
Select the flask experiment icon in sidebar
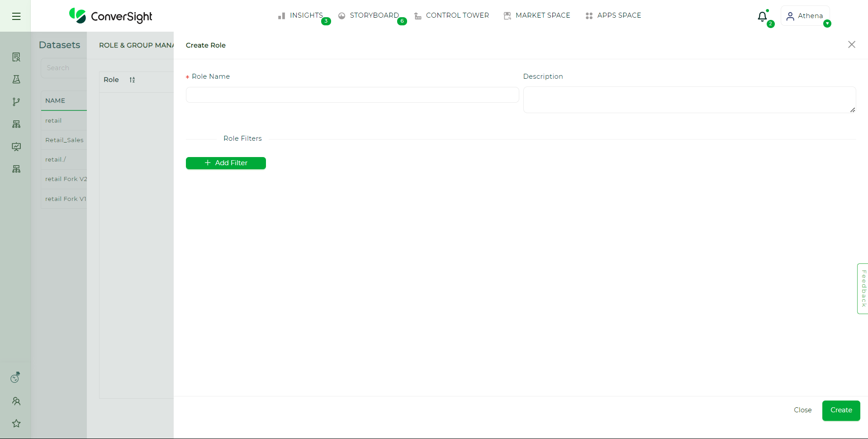click(16, 79)
